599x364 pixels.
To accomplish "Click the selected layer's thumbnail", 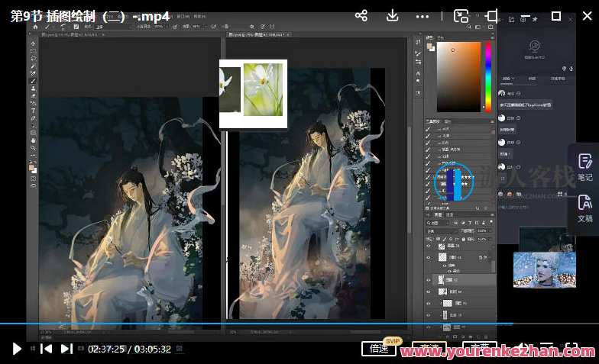I will coord(441,280).
